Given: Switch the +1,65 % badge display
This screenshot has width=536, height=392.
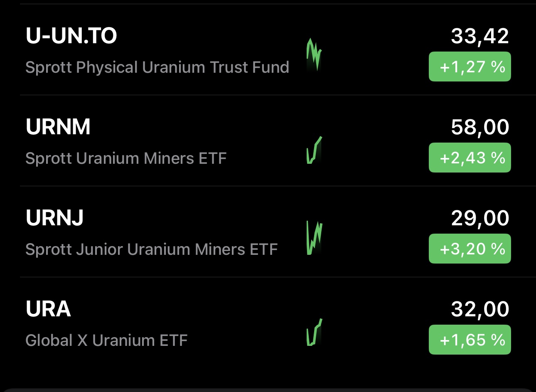Looking at the screenshot, I should (x=470, y=340).
